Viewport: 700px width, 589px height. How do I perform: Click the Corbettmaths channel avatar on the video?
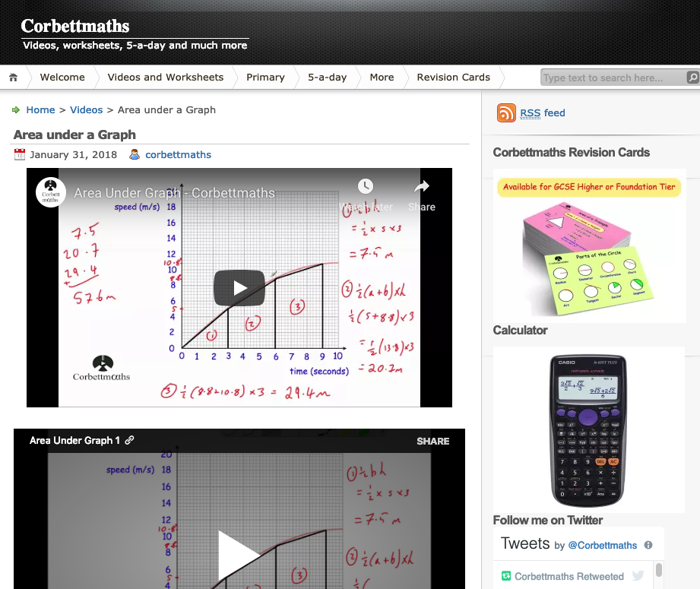coord(50,192)
